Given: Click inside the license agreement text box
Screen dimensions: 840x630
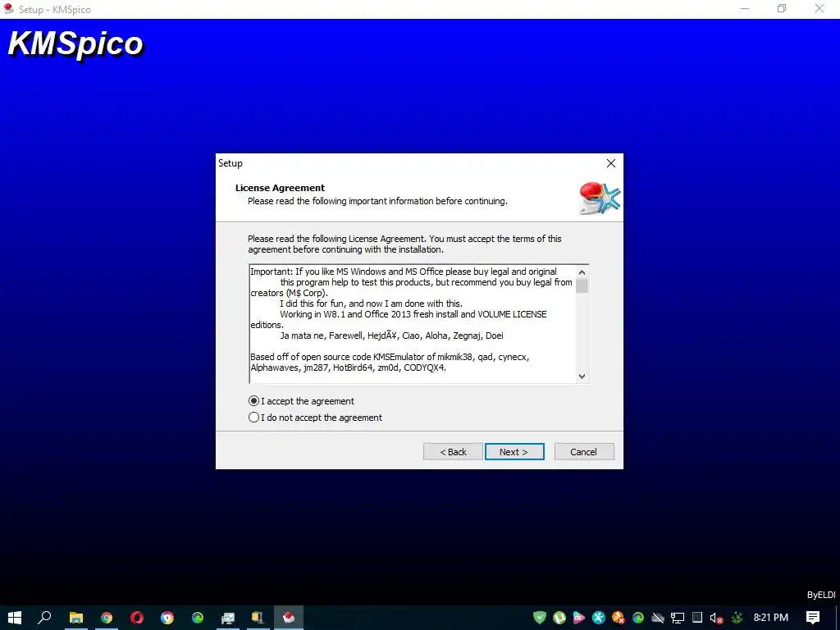Looking at the screenshot, I should click(413, 323).
